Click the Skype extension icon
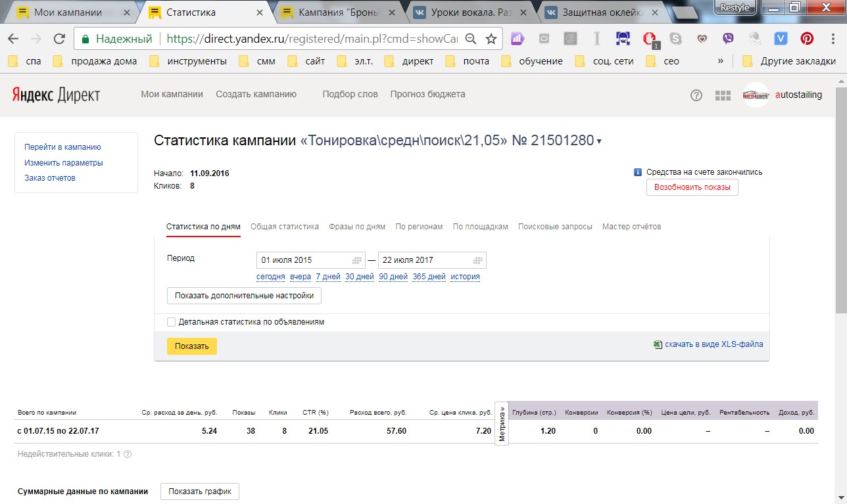 [x=675, y=39]
